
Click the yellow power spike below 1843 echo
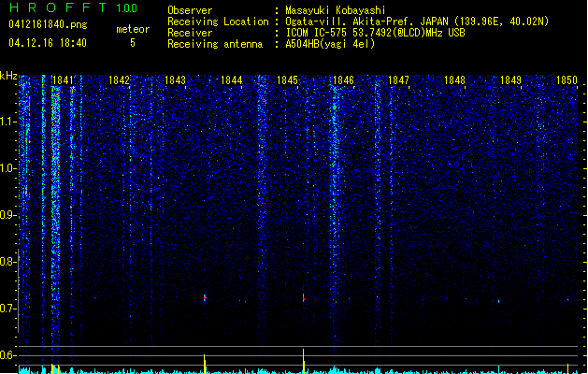click(205, 364)
